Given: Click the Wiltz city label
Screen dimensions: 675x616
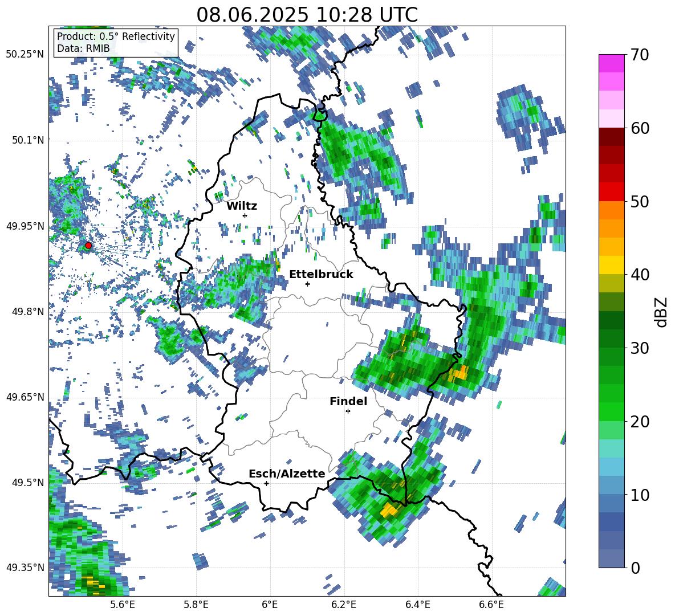Looking at the screenshot, I should (x=242, y=206).
